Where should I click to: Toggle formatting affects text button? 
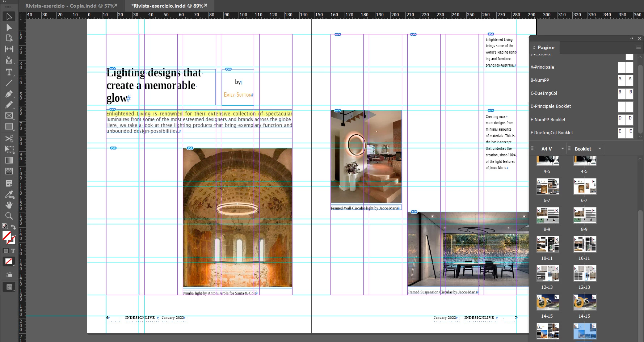pyautogui.click(x=13, y=250)
